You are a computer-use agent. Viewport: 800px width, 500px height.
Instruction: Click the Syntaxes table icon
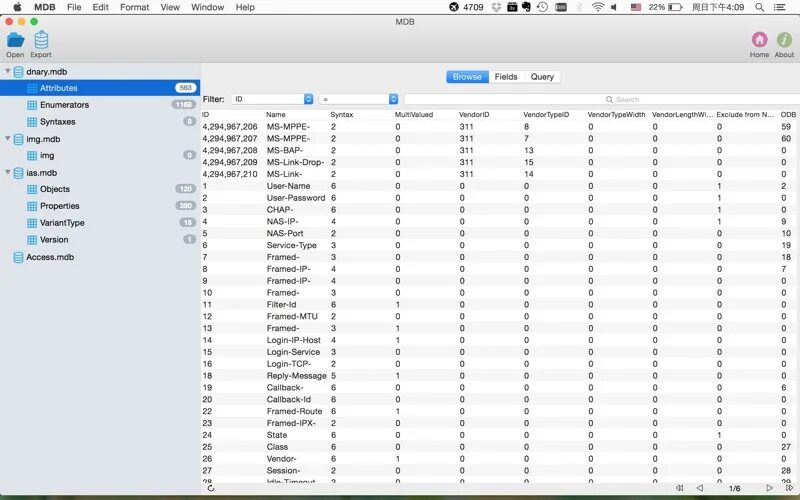coord(32,122)
